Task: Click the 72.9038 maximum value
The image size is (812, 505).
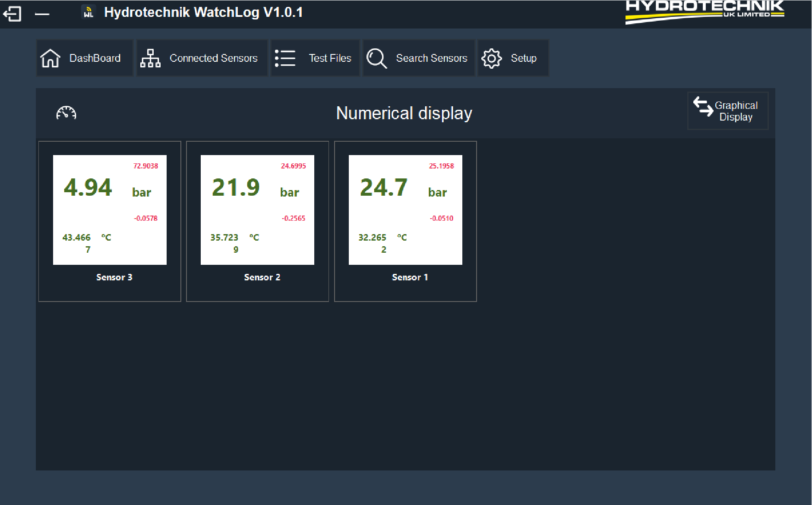Action: click(145, 166)
